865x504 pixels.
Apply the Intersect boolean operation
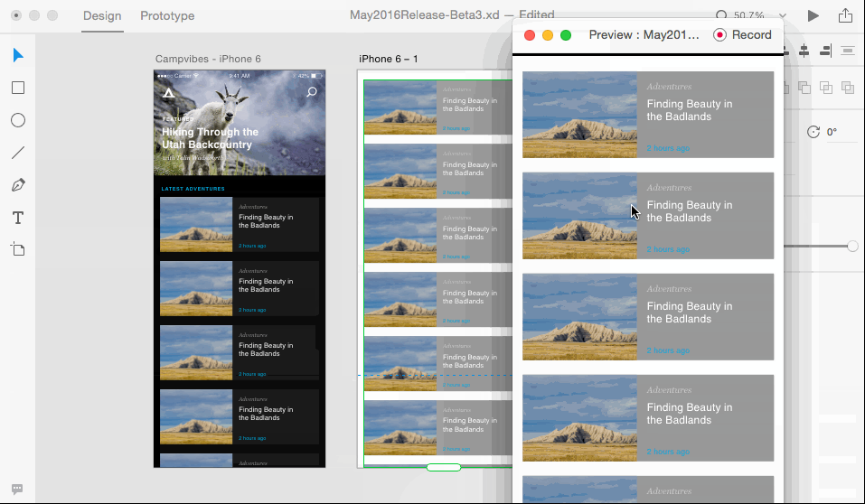point(826,87)
